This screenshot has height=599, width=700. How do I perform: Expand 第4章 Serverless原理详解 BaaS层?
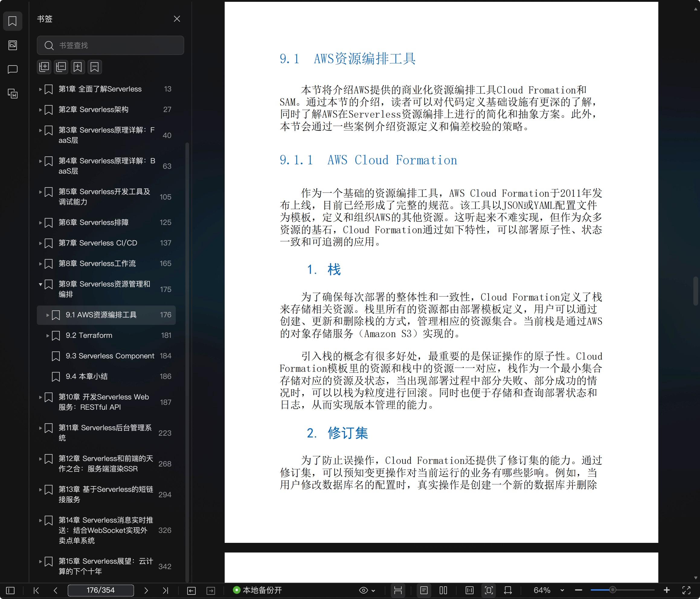coord(40,161)
